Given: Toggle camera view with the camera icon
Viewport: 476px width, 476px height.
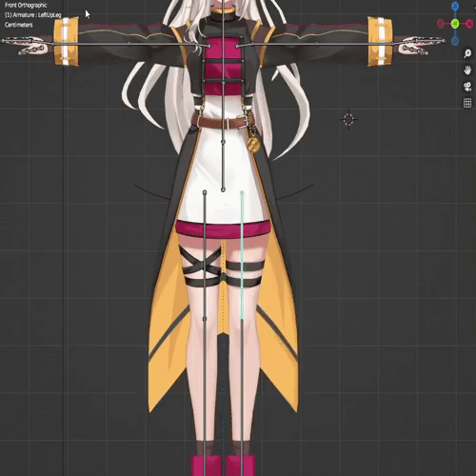Looking at the screenshot, I should pos(467,87).
